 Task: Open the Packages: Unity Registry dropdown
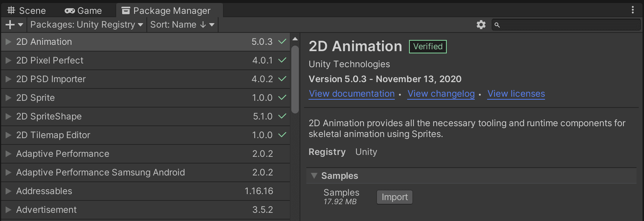(87, 25)
